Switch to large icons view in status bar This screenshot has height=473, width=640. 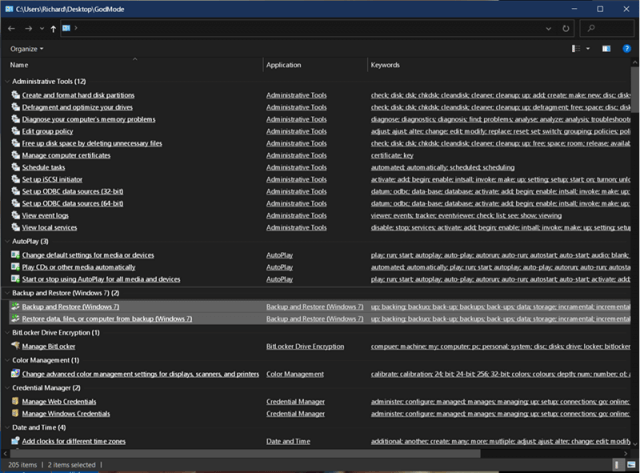click(x=631, y=465)
